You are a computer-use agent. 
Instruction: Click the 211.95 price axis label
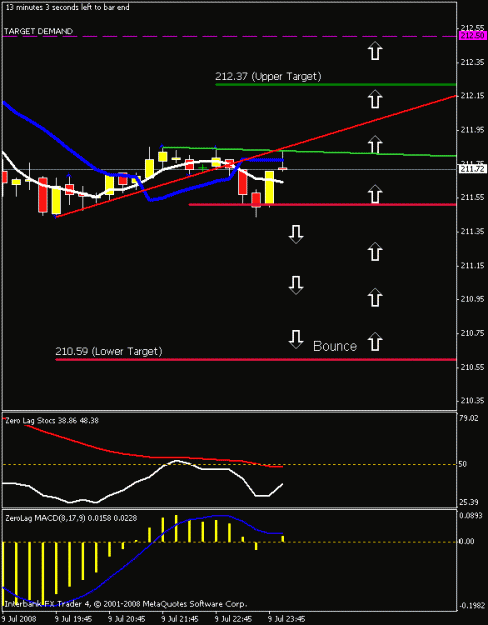point(472,130)
